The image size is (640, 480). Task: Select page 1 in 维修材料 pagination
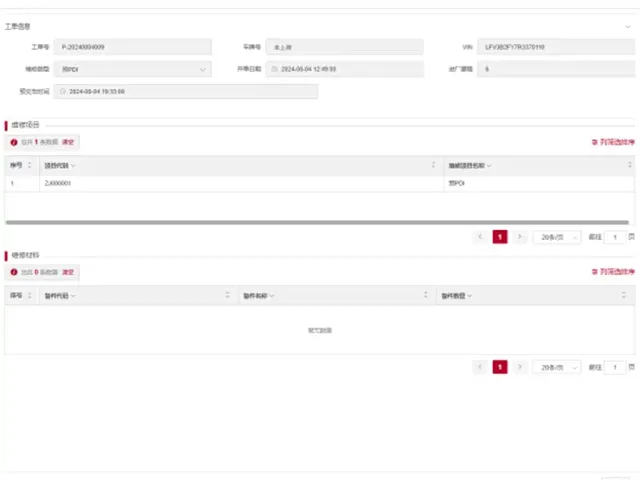[x=500, y=367]
